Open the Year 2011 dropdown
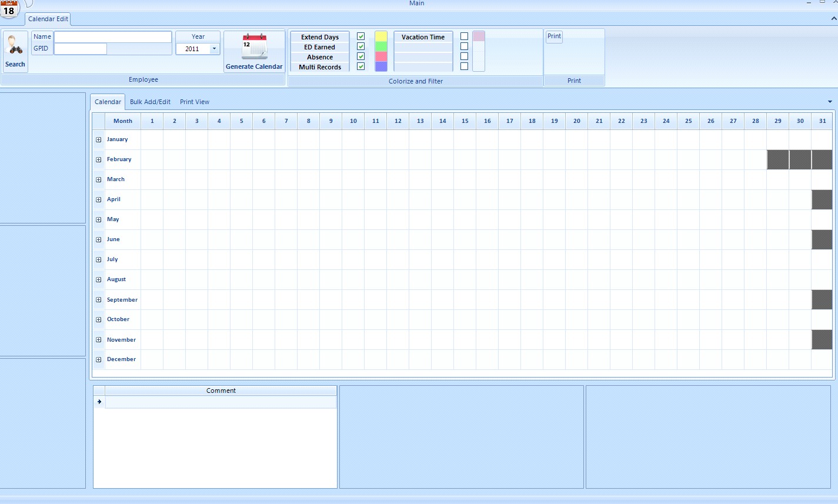The height and width of the screenshot is (504, 838). (214, 49)
